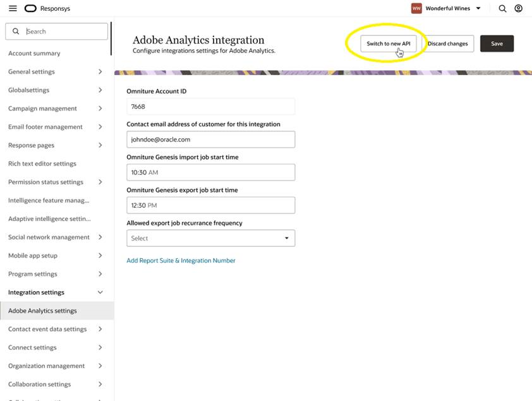Open Adaptive intelligence settings item
The image size is (532, 401).
pyautogui.click(x=49, y=218)
